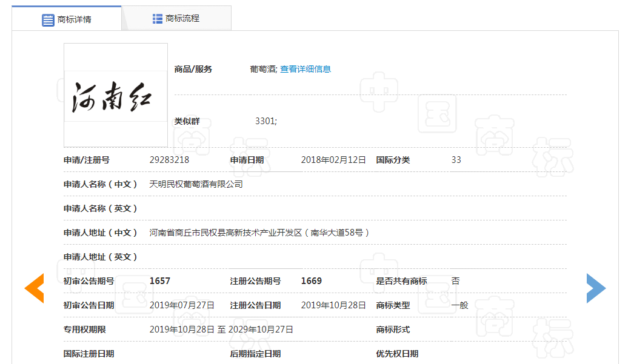631x364 pixels.
Task: Click preliminary announcement issue number 1657
Action: pos(160,281)
